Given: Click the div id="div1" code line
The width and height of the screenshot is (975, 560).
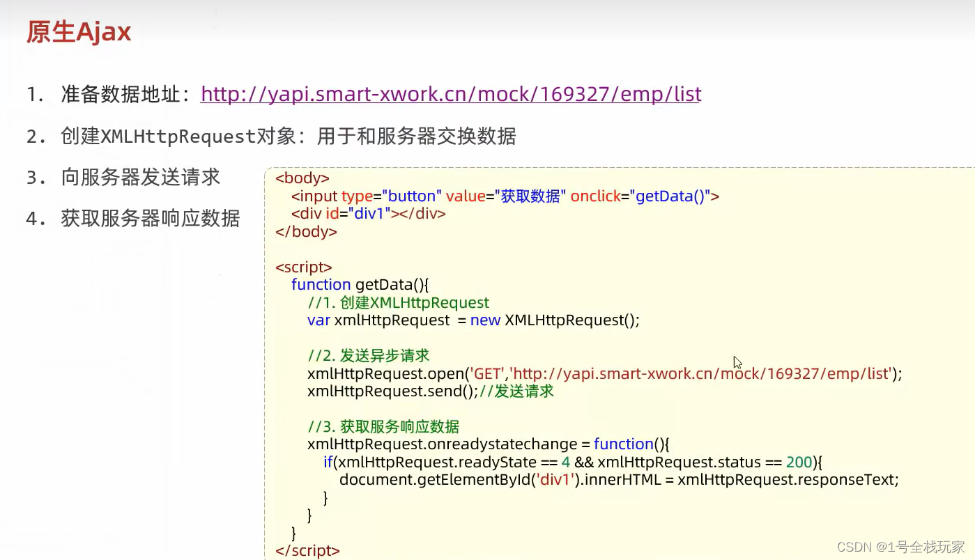Looking at the screenshot, I should click(369, 214).
